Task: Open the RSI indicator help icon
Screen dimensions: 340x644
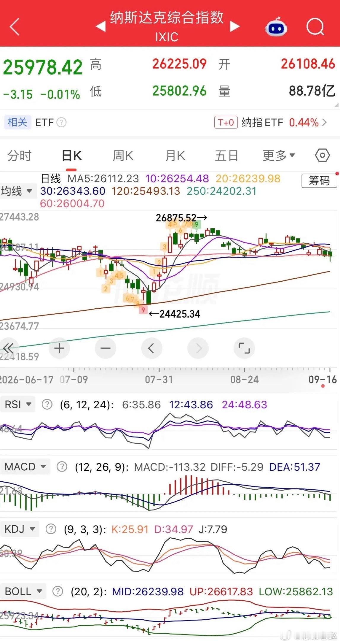Action: coord(47,404)
